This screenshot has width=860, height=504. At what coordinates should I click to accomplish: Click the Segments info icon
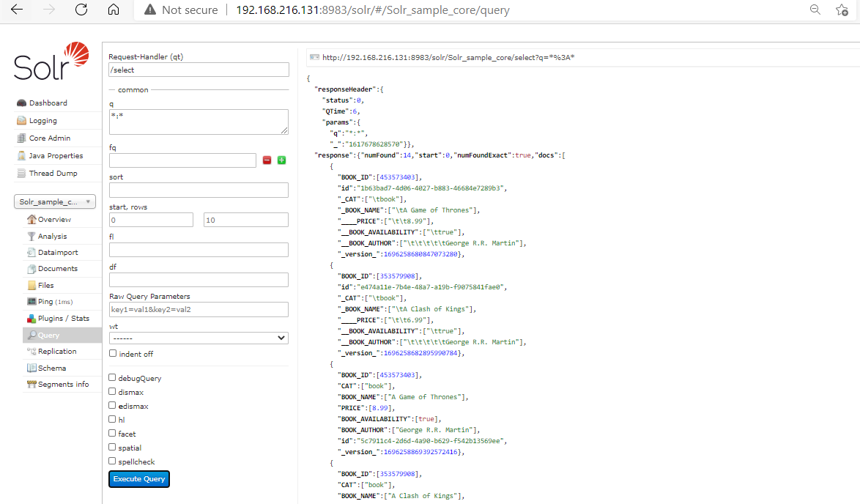point(31,384)
